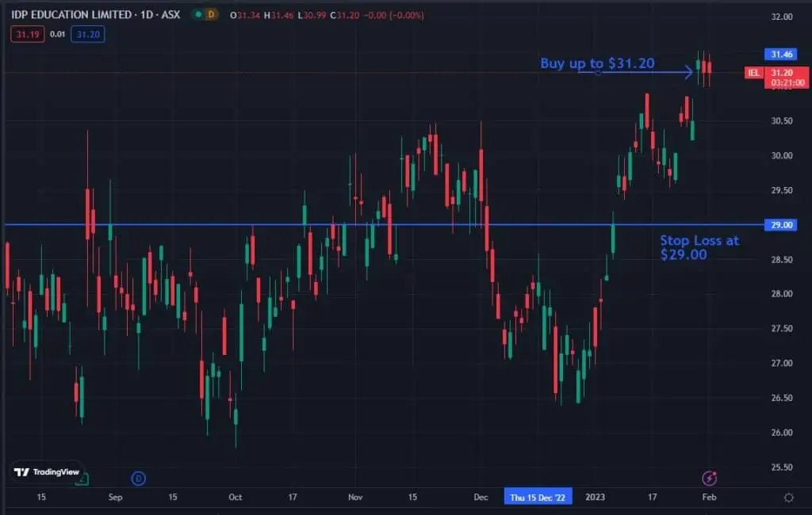Screen dimensions: 812x515
Task: Open the dividend 'D' event marker
Action: point(139,478)
